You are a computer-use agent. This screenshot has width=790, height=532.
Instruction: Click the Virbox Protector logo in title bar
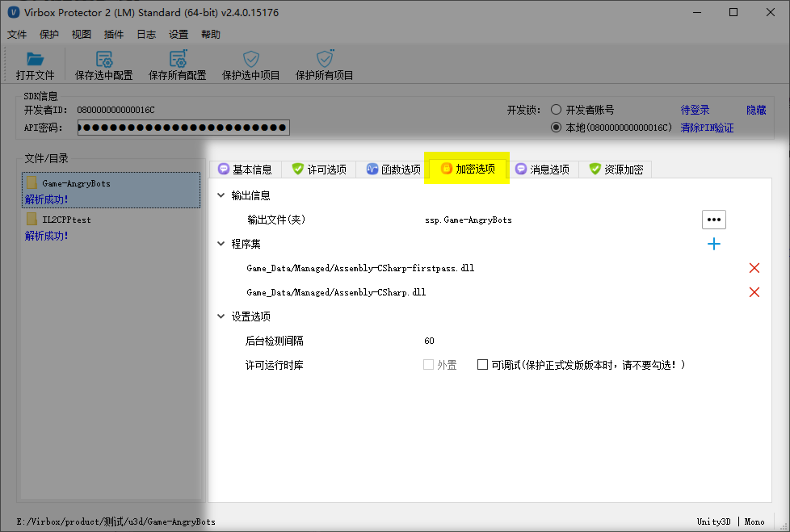click(14, 12)
